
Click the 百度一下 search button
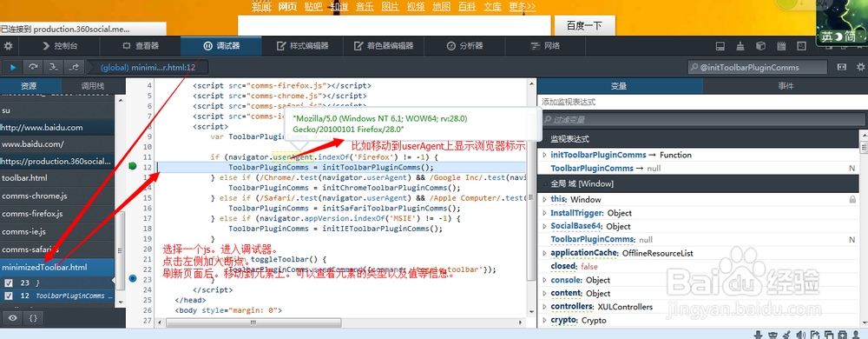(x=583, y=26)
